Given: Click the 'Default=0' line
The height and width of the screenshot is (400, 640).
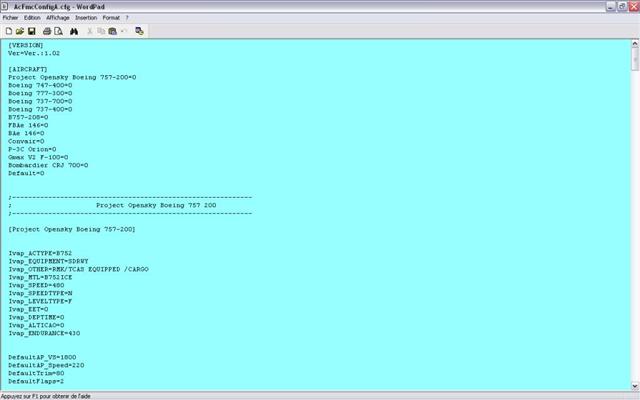Looking at the screenshot, I should [x=26, y=173].
